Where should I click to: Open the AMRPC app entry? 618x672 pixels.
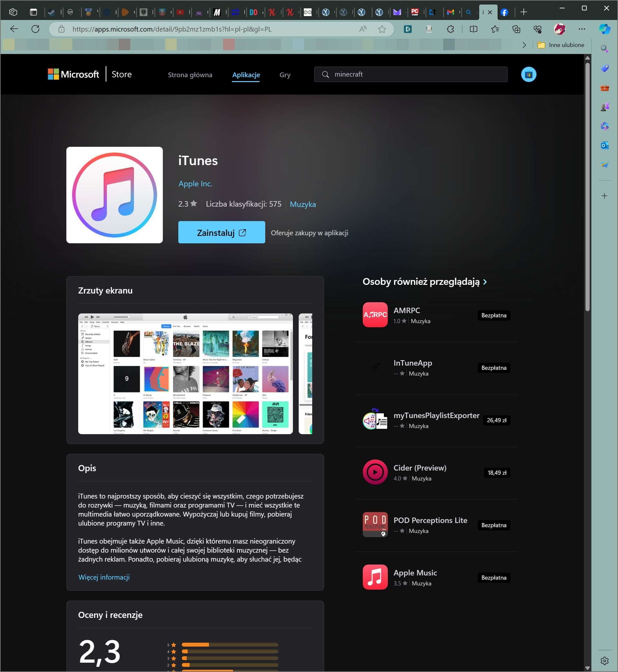point(436,315)
